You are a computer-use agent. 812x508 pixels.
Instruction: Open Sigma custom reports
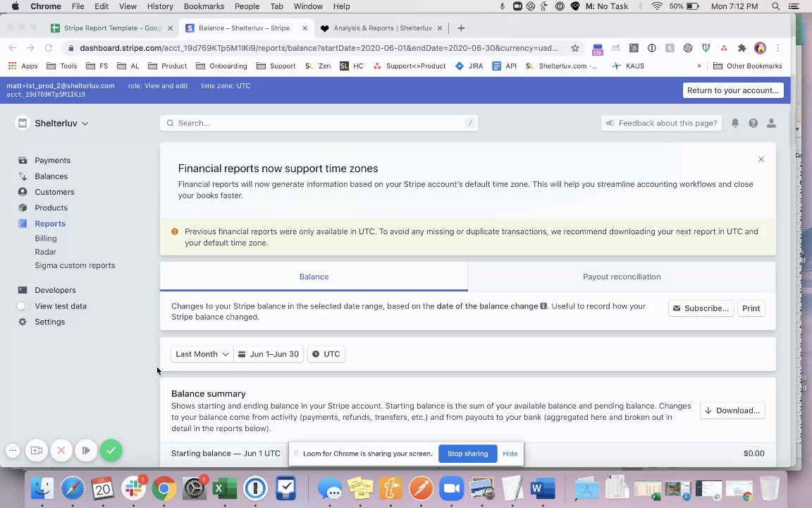point(75,265)
